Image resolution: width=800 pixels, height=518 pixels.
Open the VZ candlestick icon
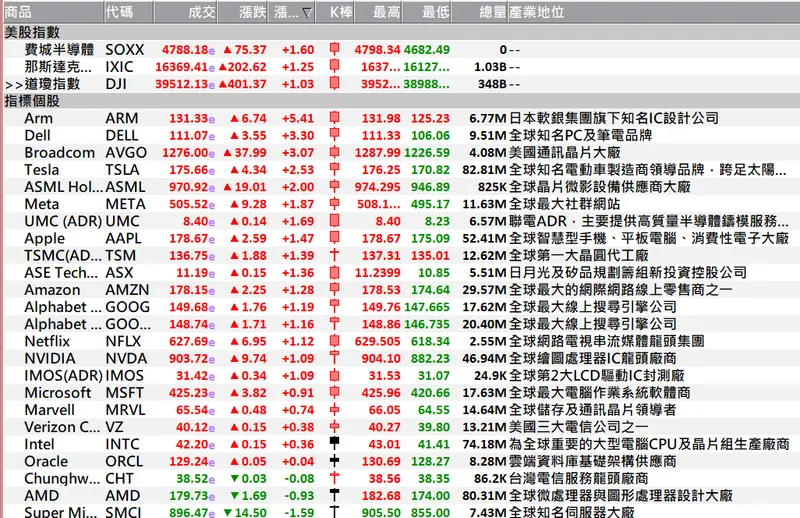pos(334,427)
